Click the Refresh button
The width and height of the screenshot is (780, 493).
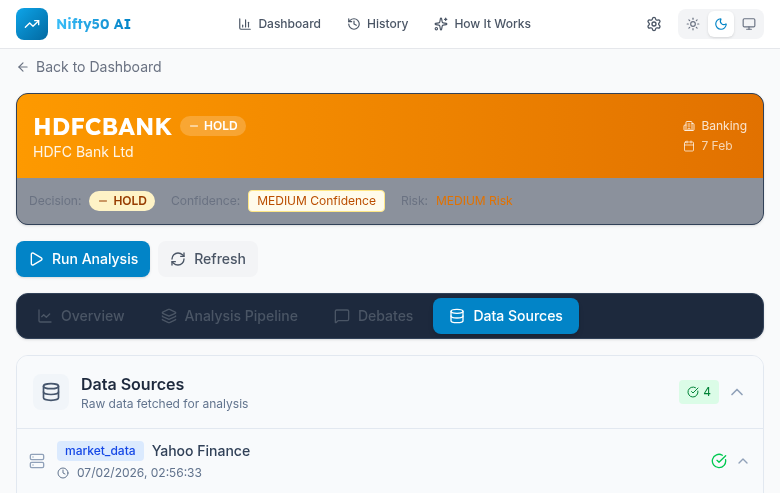coord(208,259)
